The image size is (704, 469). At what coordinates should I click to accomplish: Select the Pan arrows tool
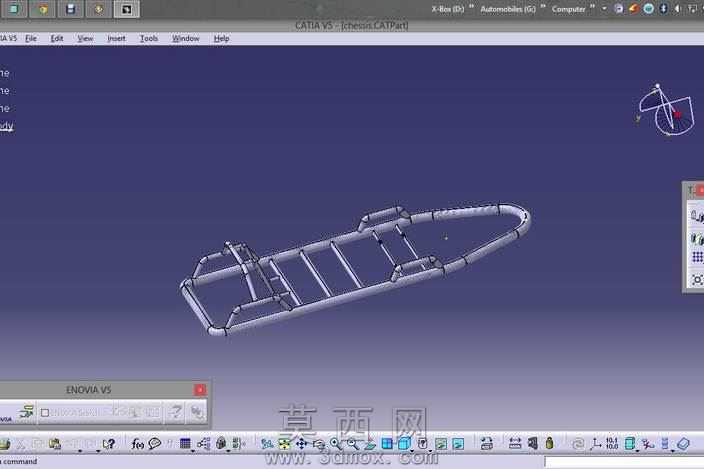point(301,444)
